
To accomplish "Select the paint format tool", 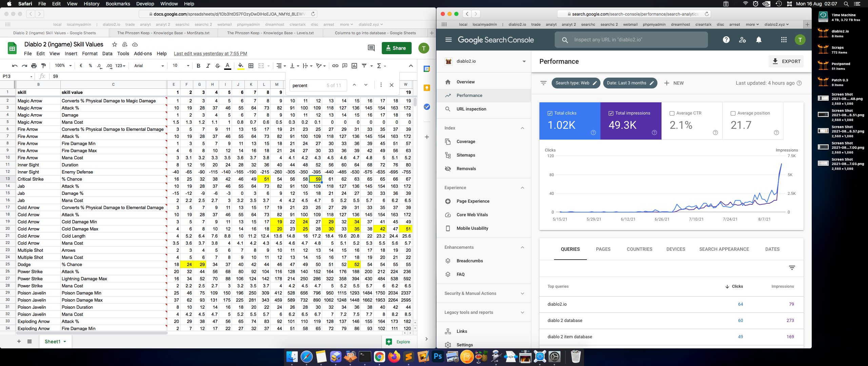I will [43, 66].
